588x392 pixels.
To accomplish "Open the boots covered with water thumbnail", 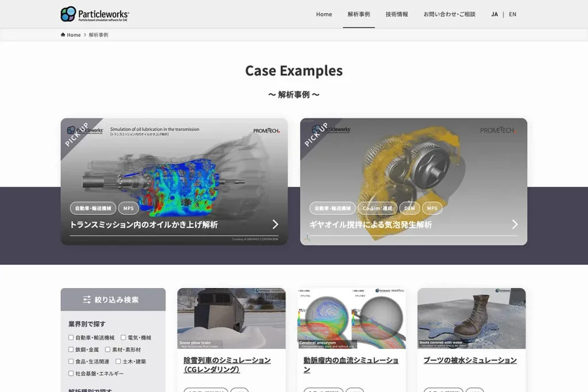I will point(471,319).
